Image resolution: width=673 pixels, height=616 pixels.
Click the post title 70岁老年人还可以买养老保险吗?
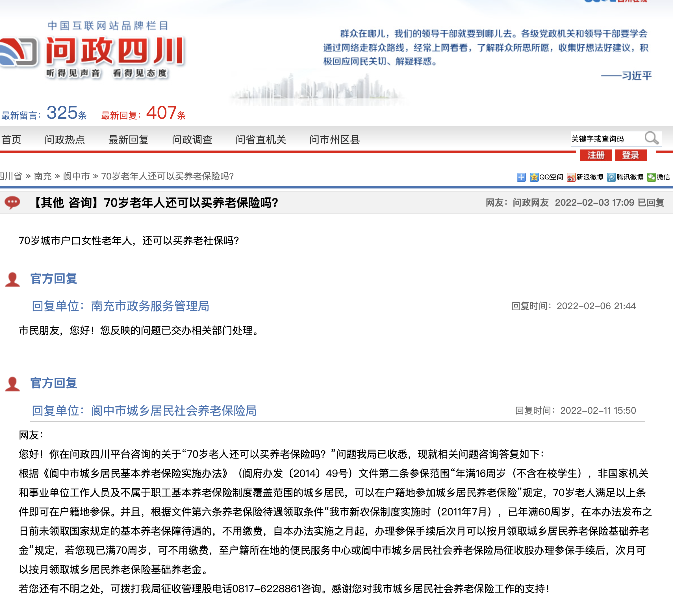coord(191,203)
